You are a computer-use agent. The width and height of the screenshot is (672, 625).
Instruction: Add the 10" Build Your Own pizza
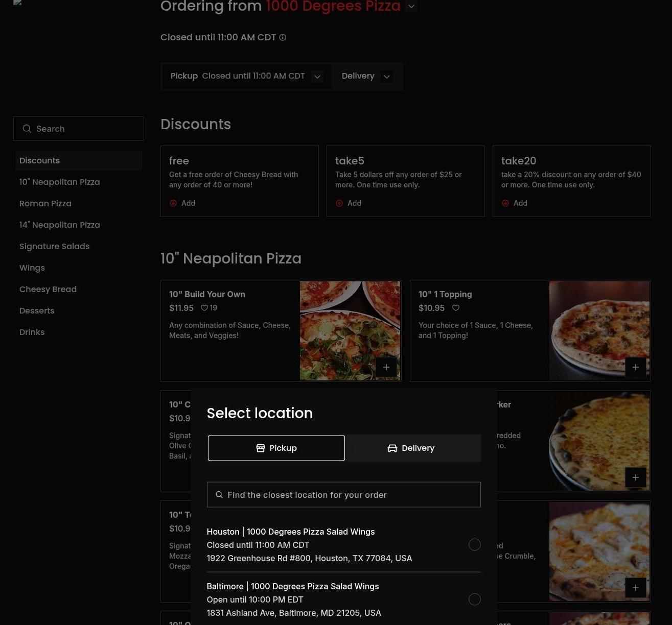pos(386,367)
